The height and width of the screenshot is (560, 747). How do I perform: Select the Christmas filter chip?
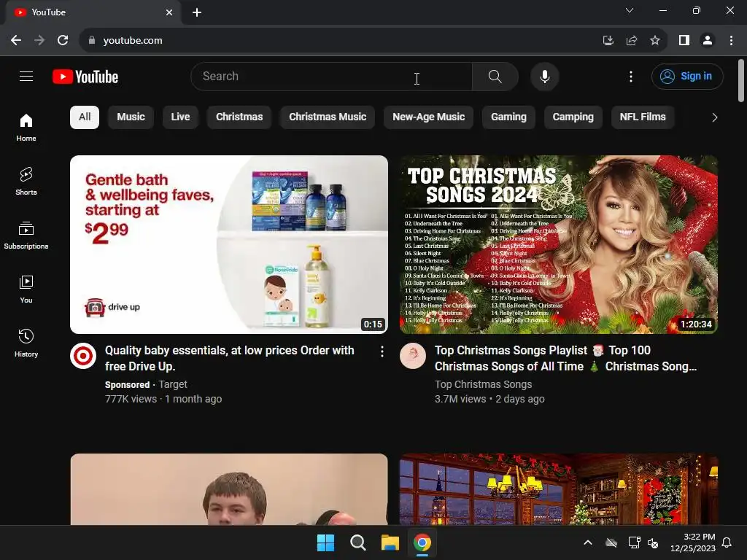click(239, 117)
